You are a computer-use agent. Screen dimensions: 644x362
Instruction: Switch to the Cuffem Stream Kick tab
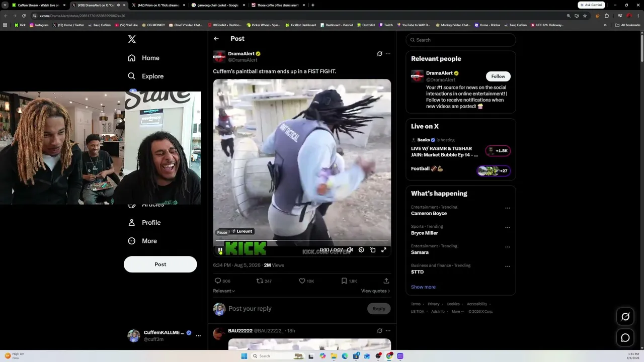(x=39, y=5)
